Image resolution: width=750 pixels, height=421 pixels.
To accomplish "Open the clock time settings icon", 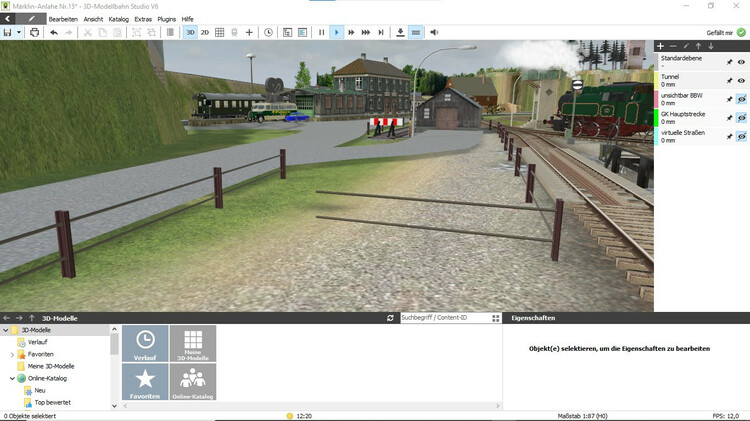I will pyautogui.click(x=268, y=32).
